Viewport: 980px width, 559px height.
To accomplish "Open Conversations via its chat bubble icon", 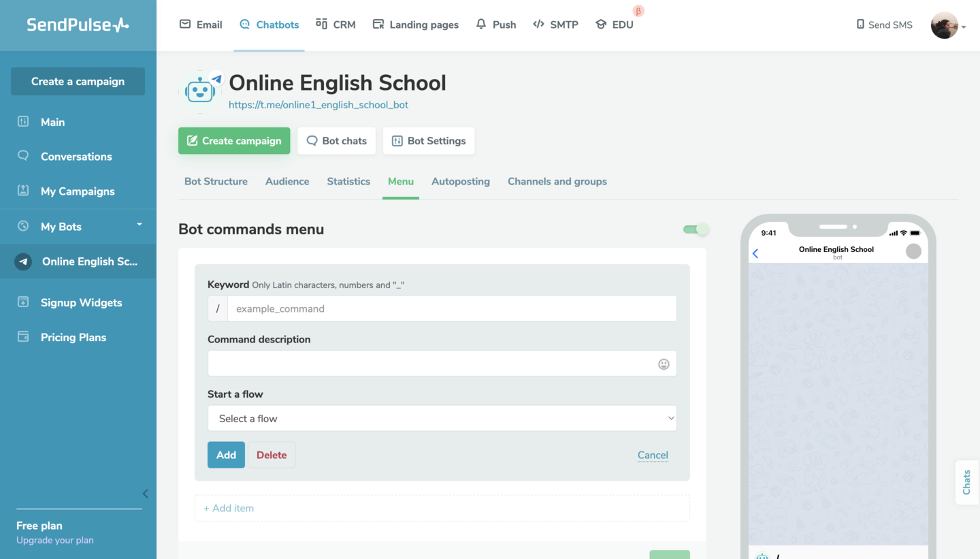I will 23,156.
